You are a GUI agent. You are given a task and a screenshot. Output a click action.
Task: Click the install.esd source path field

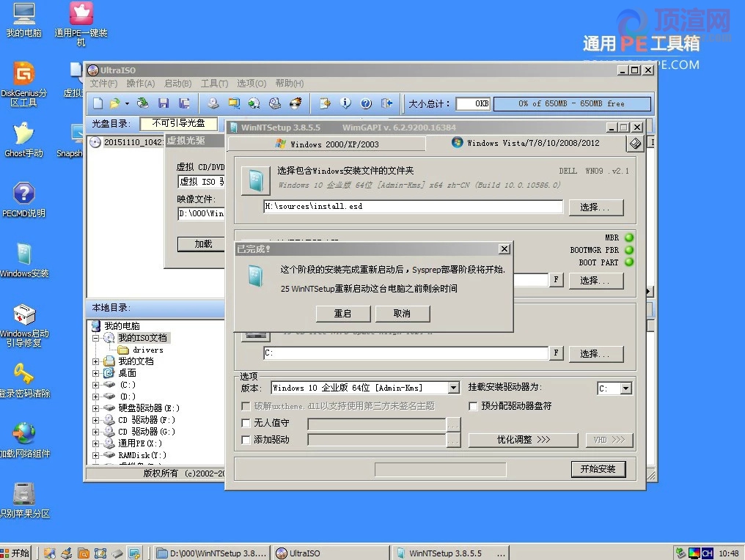pyautogui.click(x=414, y=206)
